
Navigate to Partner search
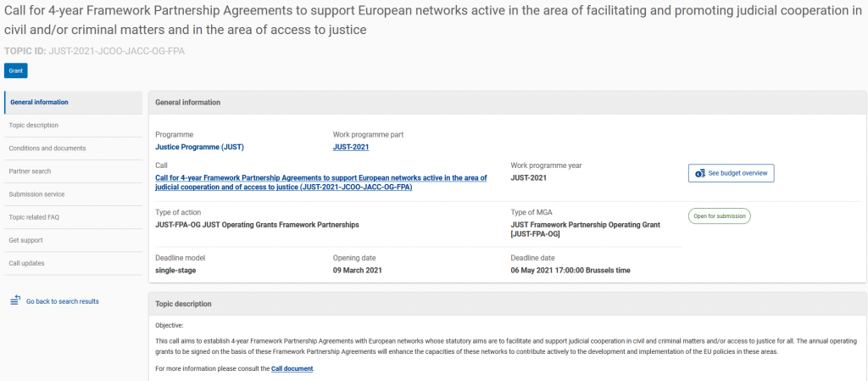[x=73, y=171]
